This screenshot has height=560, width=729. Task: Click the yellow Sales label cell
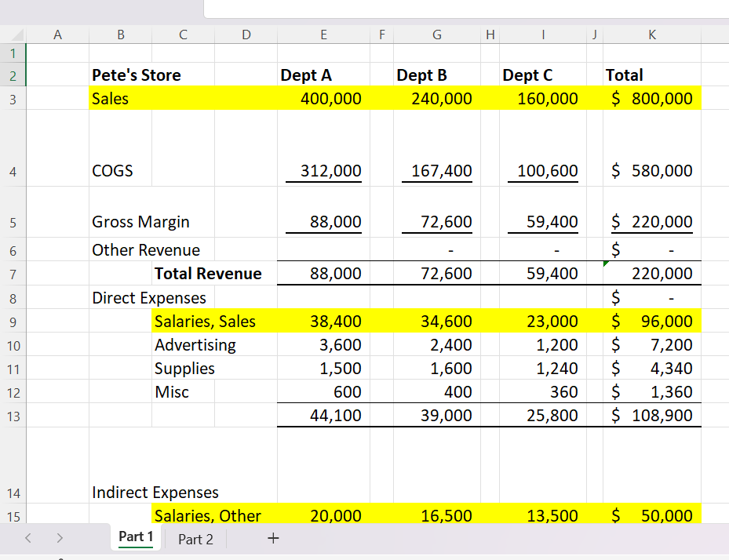pyautogui.click(x=111, y=99)
